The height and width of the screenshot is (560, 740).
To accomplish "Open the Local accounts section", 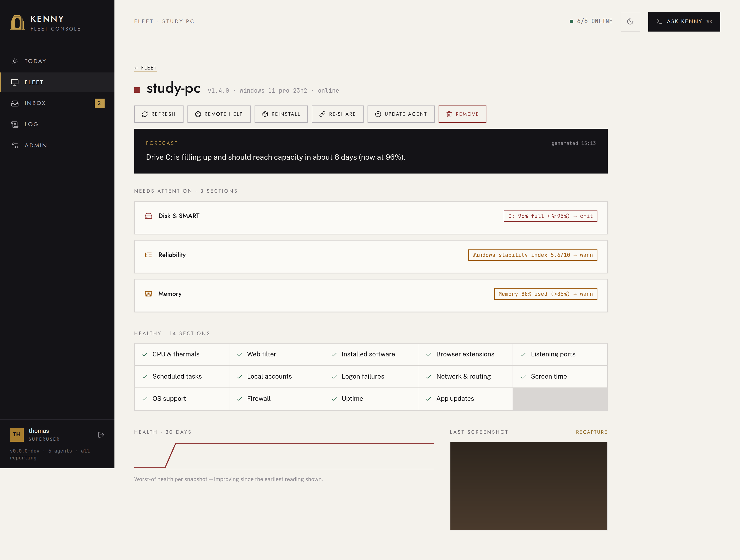I will [x=276, y=376].
